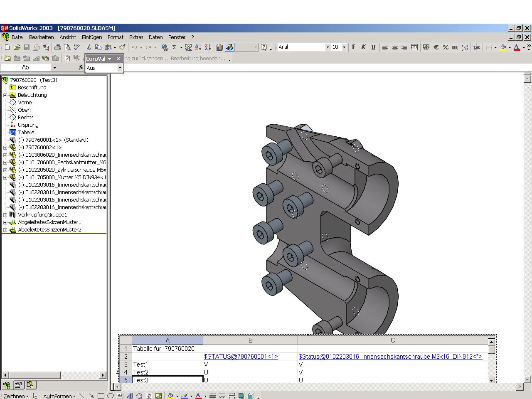The height and width of the screenshot is (399, 532).
Task: Sort ascending with the A-Z icon
Action: 198,47
